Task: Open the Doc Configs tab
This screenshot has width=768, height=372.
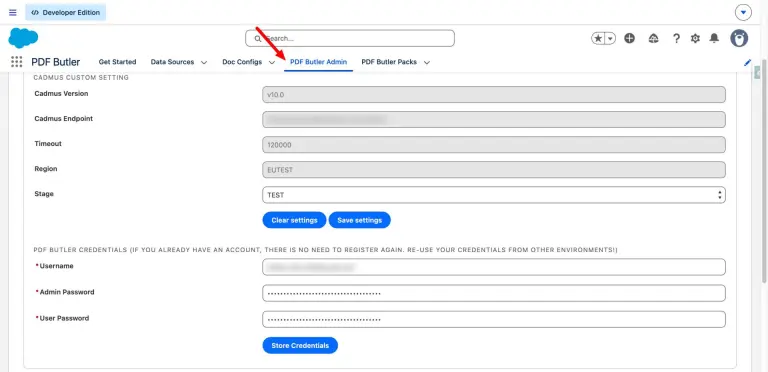Action: tap(242, 62)
